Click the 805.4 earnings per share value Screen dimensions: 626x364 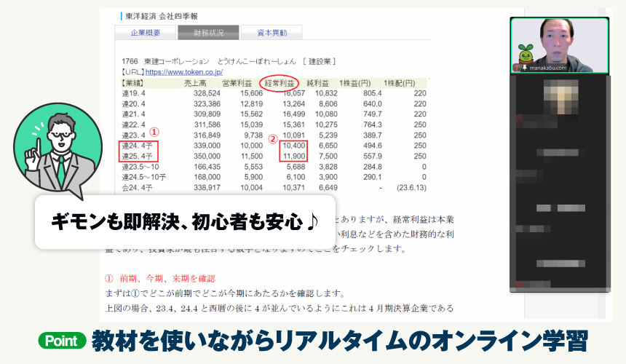(373, 93)
